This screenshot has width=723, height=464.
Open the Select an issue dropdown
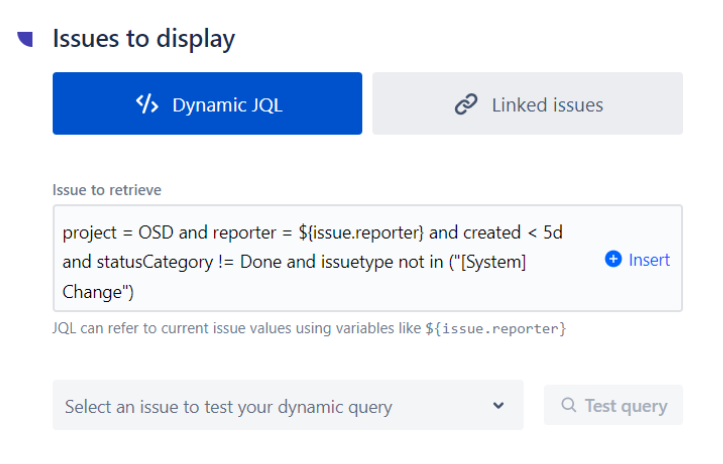tap(287, 406)
